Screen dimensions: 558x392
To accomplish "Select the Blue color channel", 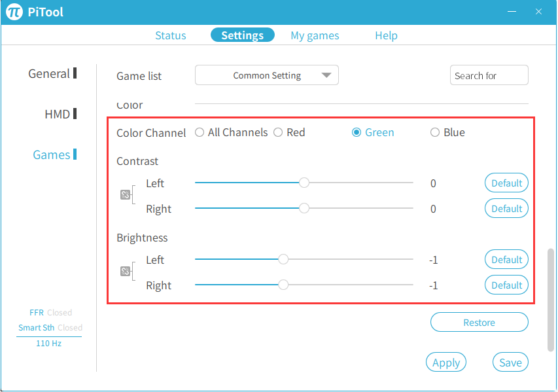I will [x=435, y=132].
